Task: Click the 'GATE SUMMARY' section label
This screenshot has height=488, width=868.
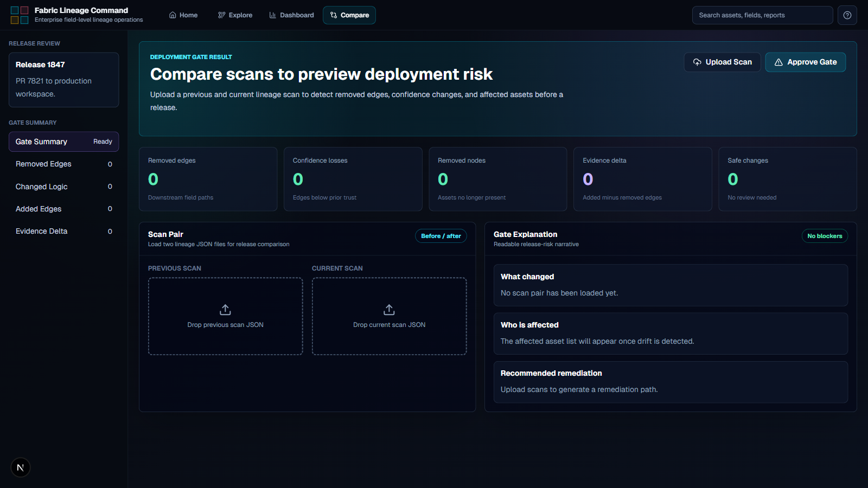Action: click(33, 123)
